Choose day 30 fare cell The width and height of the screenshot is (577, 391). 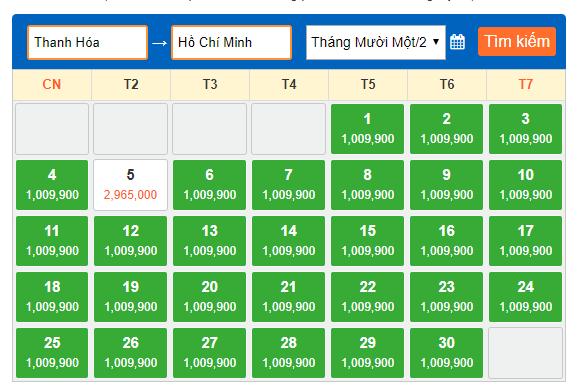(446, 353)
